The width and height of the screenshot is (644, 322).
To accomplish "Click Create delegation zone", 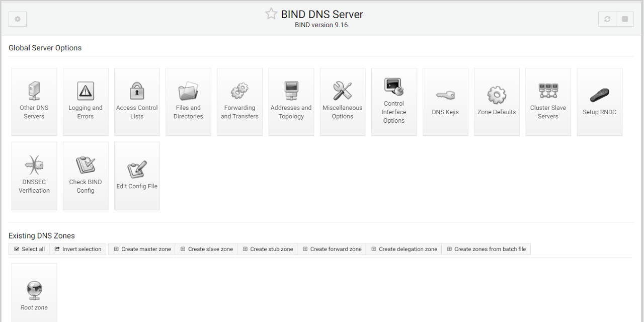I will click(404, 249).
